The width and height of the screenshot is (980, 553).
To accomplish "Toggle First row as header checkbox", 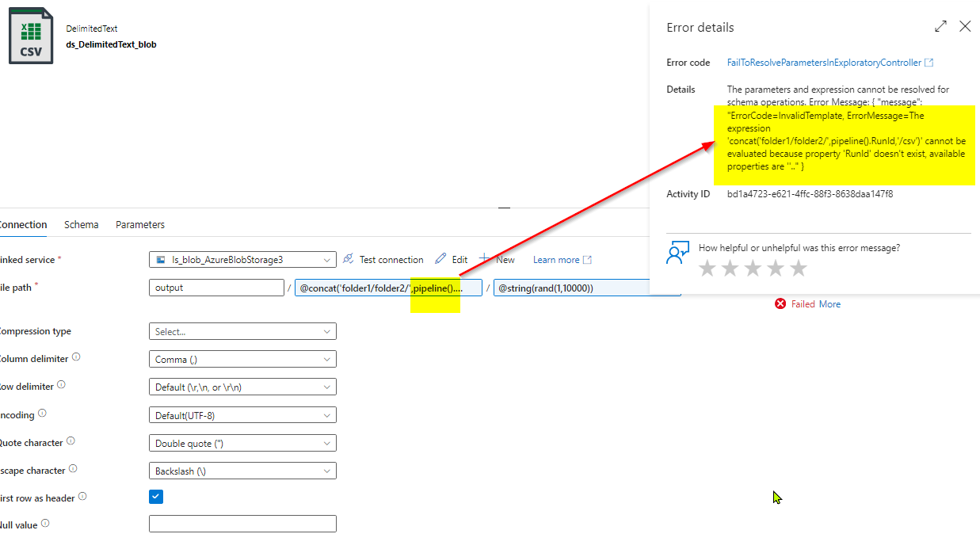I will click(156, 497).
